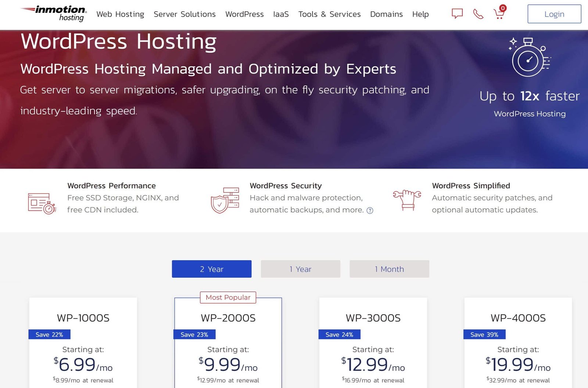Viewport: 588px width, 388px height.
Task: Open the Tools & Services menu
Action: (329, 14)
